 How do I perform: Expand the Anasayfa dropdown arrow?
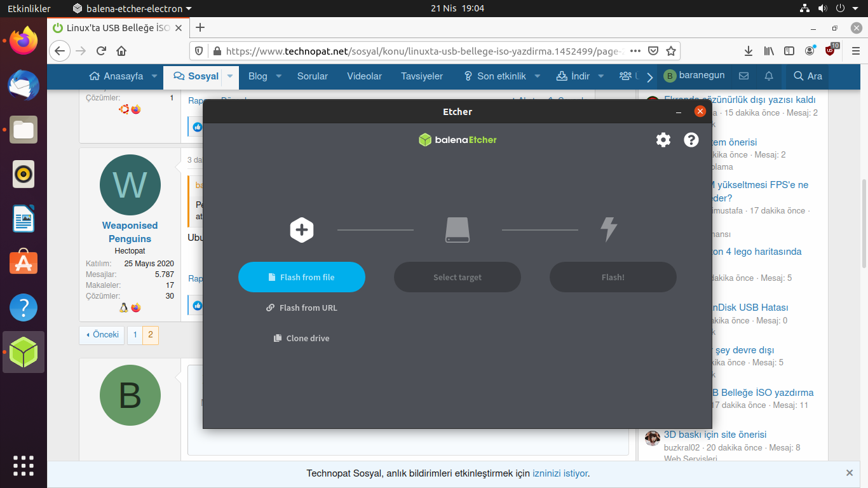tap(154, 76)
